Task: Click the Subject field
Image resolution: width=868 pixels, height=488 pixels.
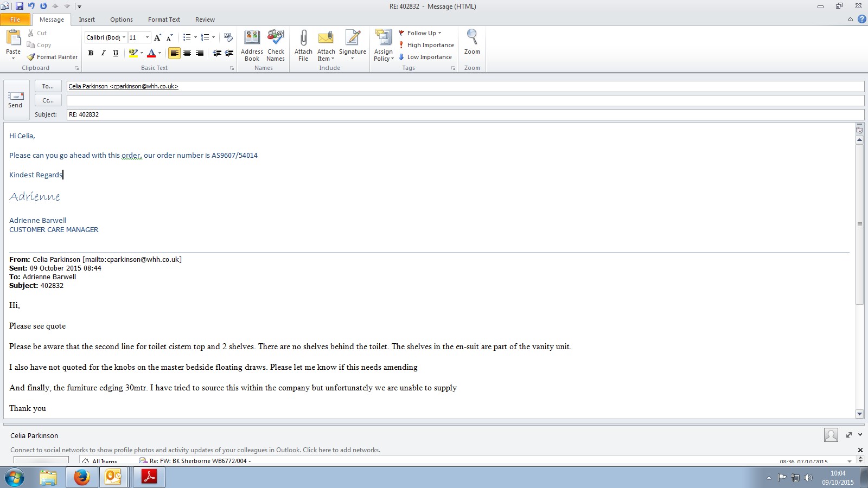Action: tap(465, 114)
